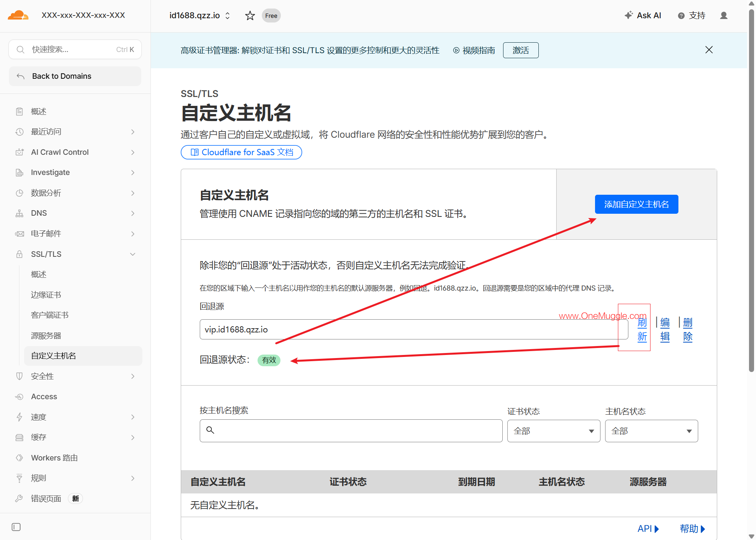Click the 按主机名搜索 search field
Image resolution: width=756 pixels, height=540 pixels.
[x=351, y=431]
